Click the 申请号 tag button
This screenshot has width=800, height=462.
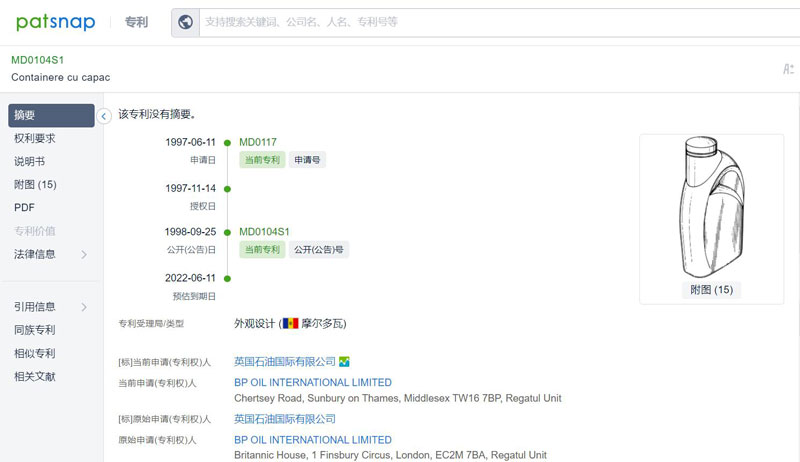(307, 160)
